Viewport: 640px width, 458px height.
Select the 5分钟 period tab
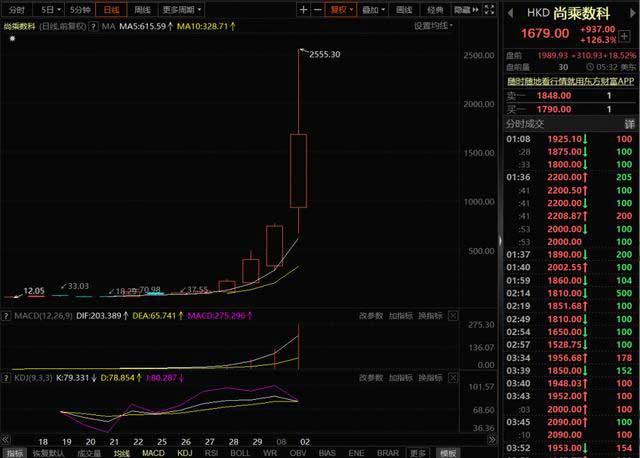pyautogui.click(x=80, y=10)
